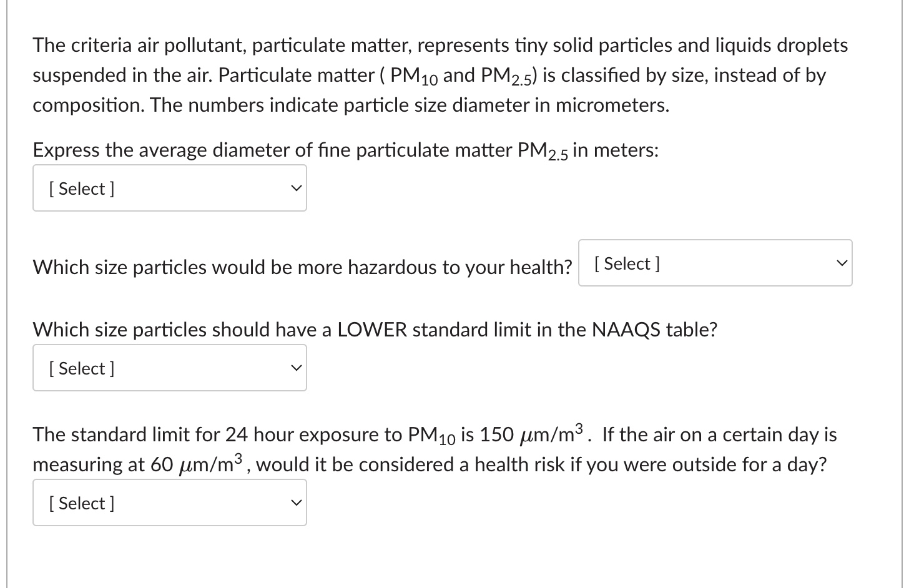919x588 pixels.
Task: Select the [ Select ] text in the first dropdown
Action: pos(82,188)
